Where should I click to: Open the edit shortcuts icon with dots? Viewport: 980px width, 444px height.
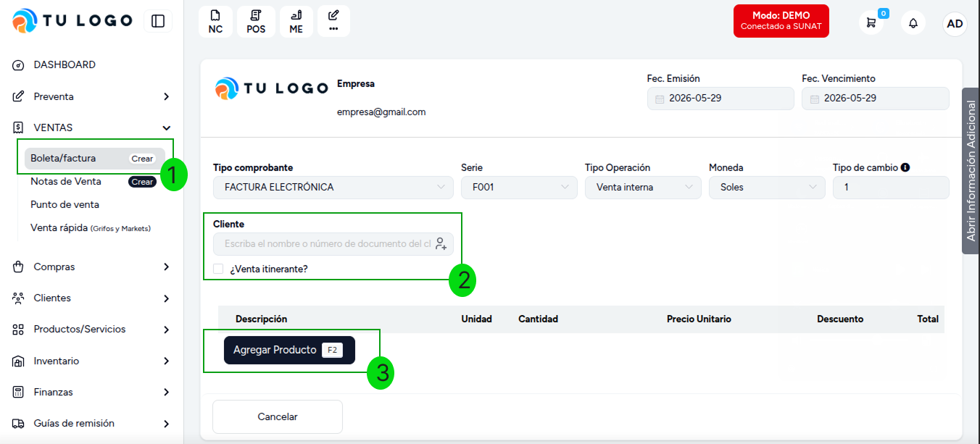pyautogui.click(x=333, y=22)
